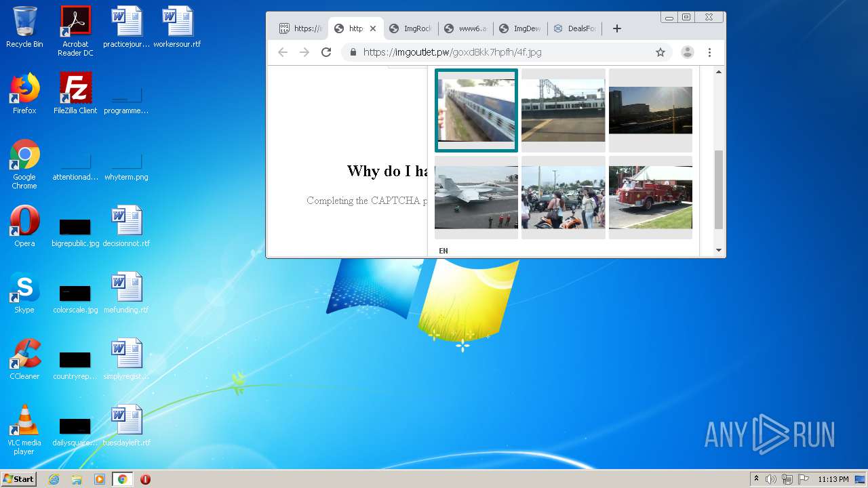Image resolution: width=868 pixels, height=488 pixels.
Task: Launch CCleaner desktop shortcut
Action: tap(24, 359)
